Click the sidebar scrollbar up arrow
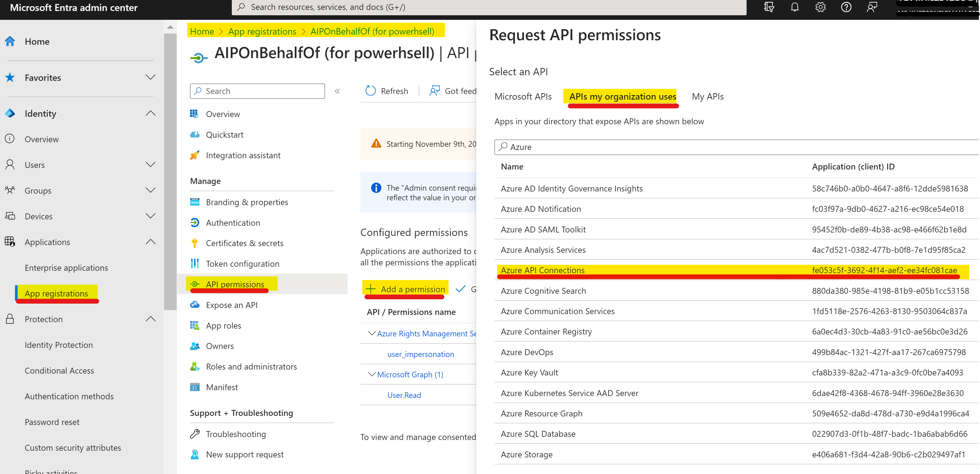Viewport: 980px width, 474px height. tap(170, 27)
